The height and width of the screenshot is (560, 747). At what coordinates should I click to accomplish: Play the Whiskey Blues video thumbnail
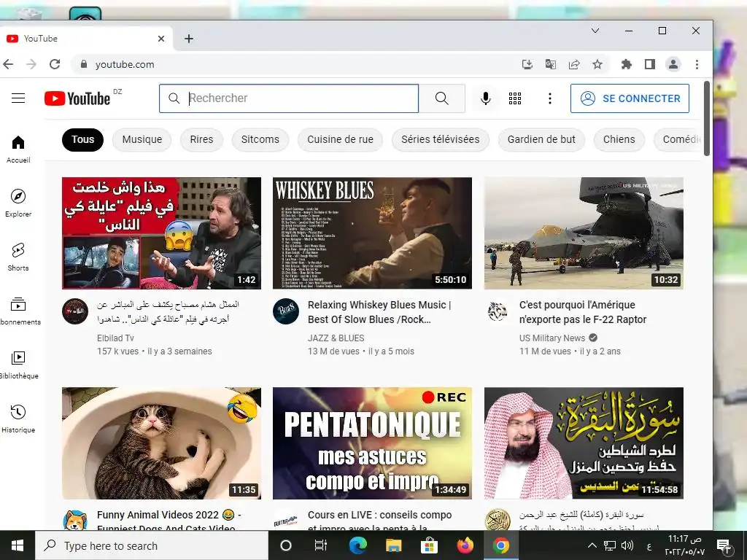[x=372, y=233]
